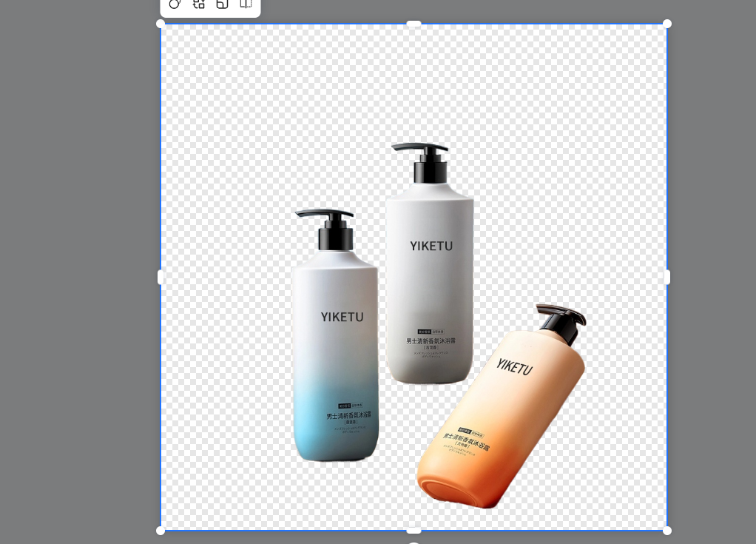The height and width of the screenshot is (544, 756).
Task: Click the top-center edge resize handle
Action: tap(414, 24)
